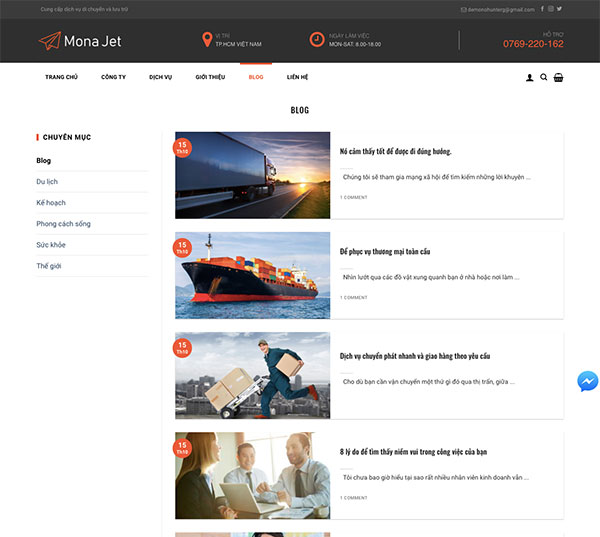Open the user account icon
Viewport: 600px width, 537px height.
click(530, 78)
